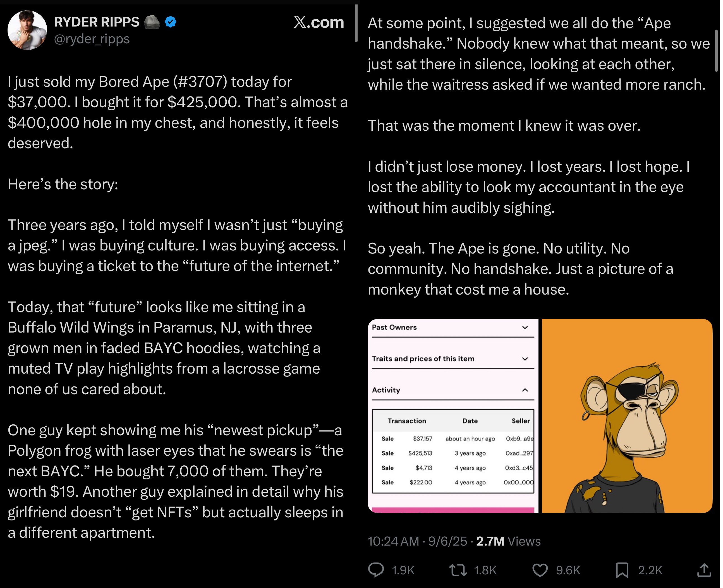This screenshot has width=723, height=588.
Task: Open the @ryder_ripps handle link
Action: (92, 39)
